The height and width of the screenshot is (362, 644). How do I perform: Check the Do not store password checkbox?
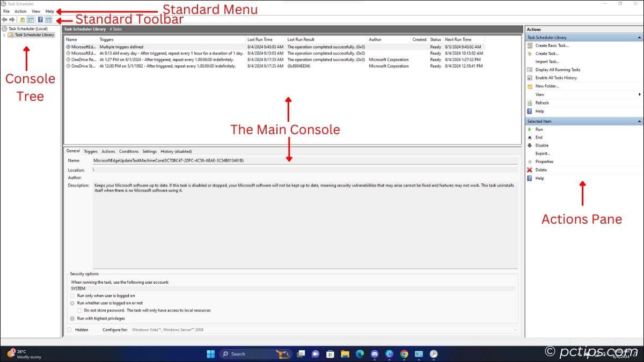(x=78, y=310)
